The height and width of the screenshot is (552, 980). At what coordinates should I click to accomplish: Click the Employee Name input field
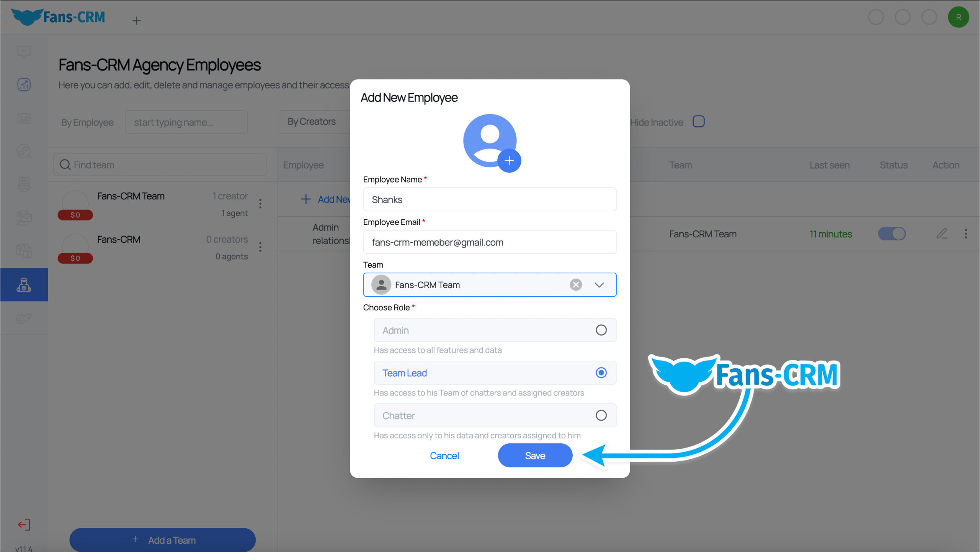tap(490, 199)
